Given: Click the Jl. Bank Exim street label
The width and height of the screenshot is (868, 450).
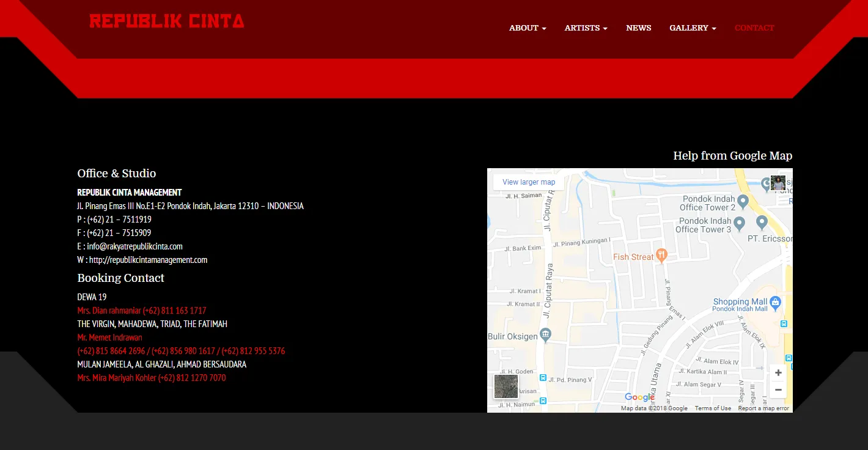Looking at the screenshot, I should (x=523, y=248).
